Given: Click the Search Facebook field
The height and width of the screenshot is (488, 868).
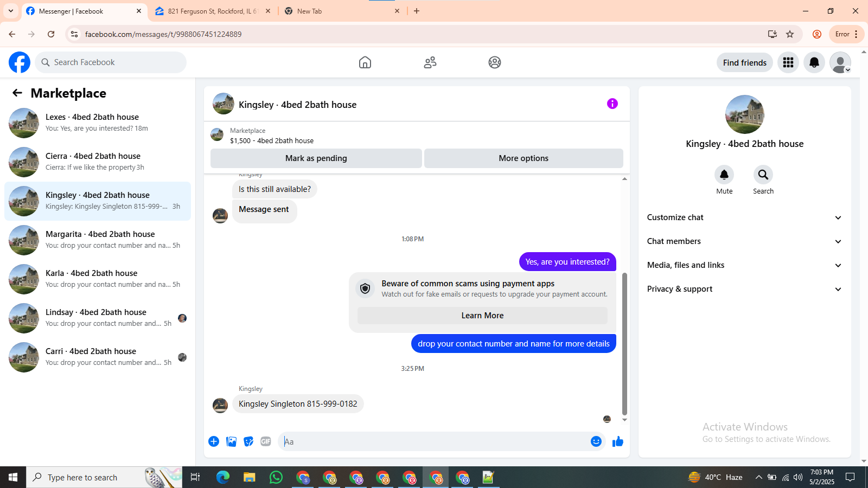Looking at the screenshot, I should point(111,62).
